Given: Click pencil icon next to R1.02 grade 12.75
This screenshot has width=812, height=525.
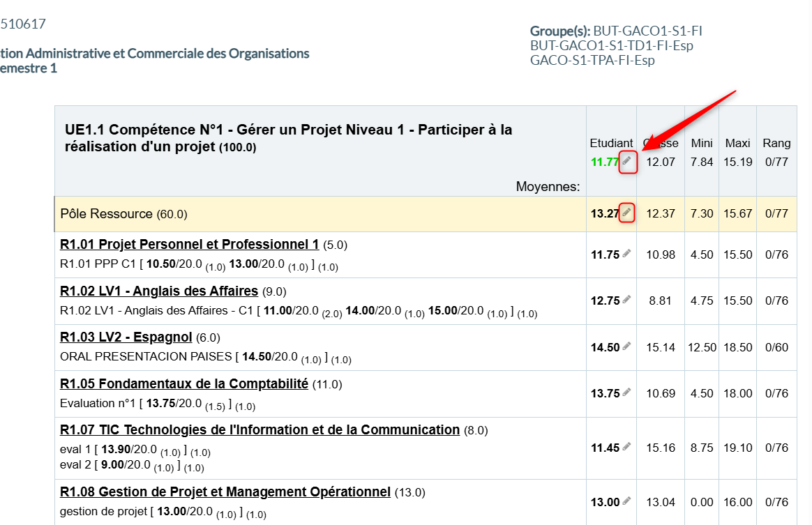Looking at the screenshot, I should click(626, 300).
